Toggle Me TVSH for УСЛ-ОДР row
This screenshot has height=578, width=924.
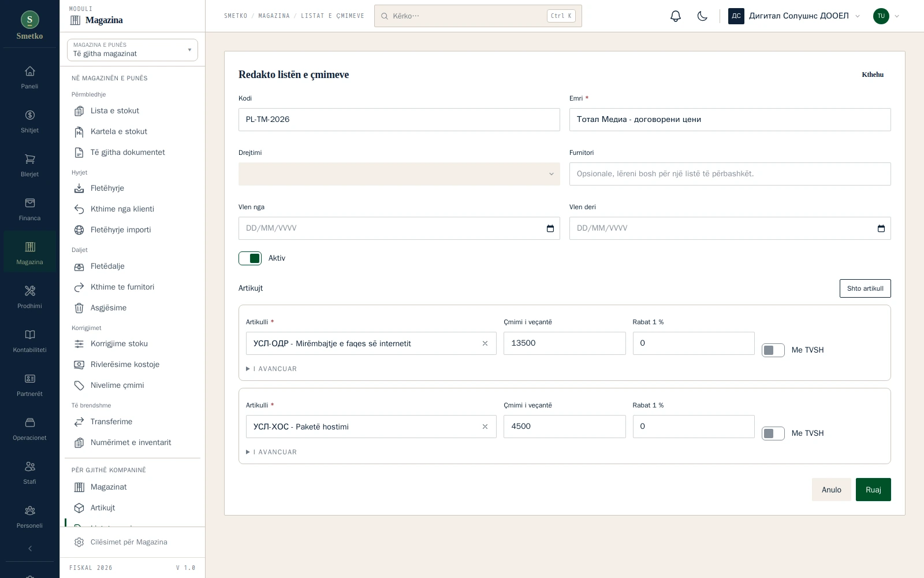click(x=773, y=350)
